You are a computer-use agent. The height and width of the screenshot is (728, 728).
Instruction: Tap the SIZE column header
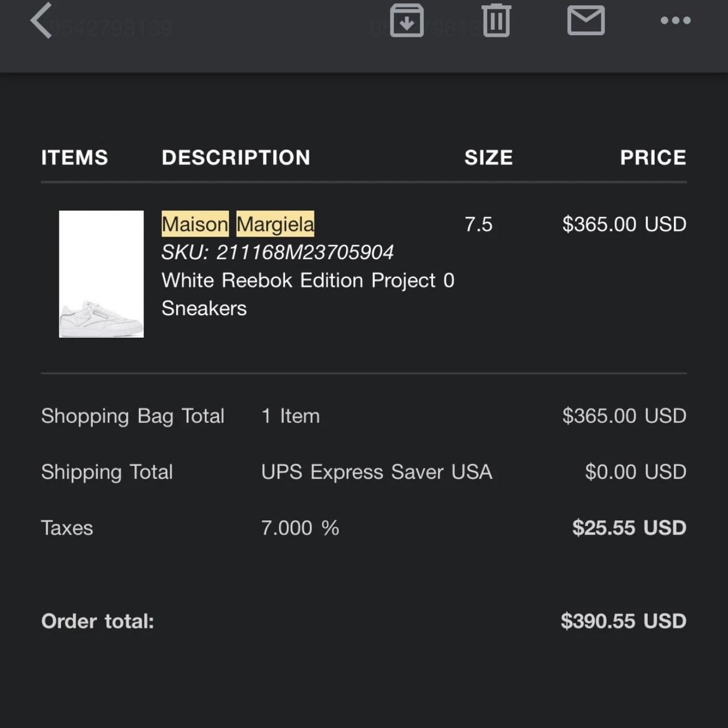[489, 158]
